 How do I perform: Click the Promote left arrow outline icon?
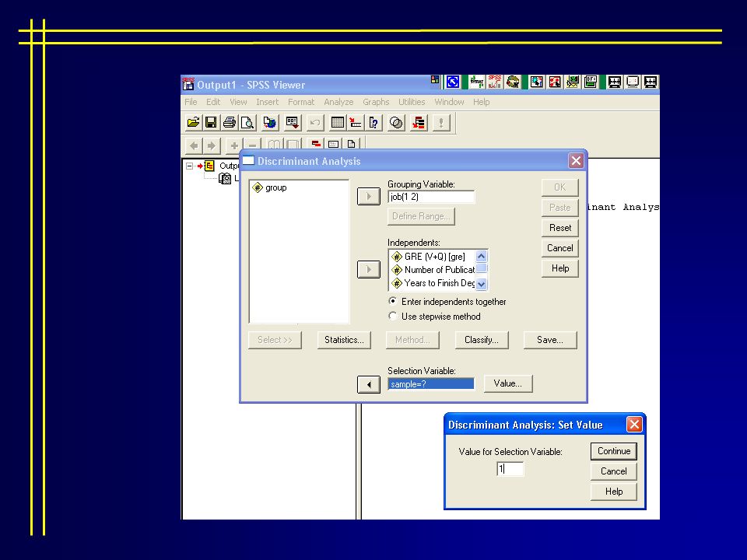click(x=194, y=145)
